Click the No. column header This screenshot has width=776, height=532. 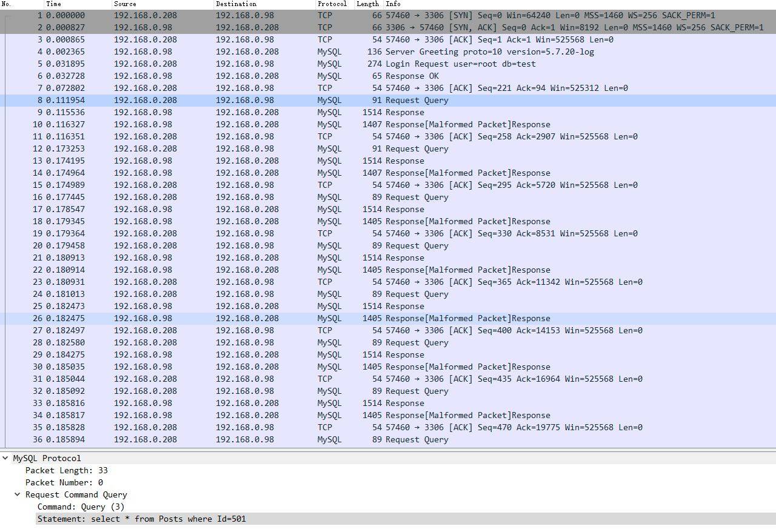(8, 4)
